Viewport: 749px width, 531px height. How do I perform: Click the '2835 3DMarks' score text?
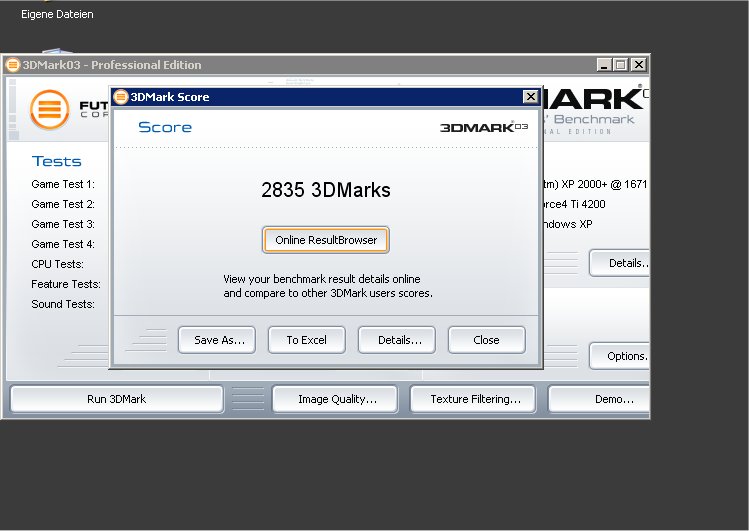tap(326, 190)
